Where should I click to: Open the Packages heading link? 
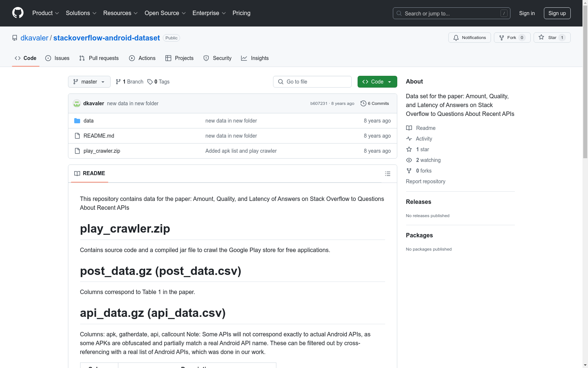click(419, 235)
